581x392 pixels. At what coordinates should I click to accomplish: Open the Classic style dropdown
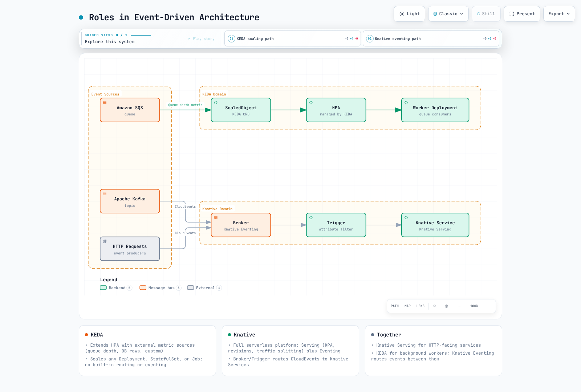tap(448, 14)
